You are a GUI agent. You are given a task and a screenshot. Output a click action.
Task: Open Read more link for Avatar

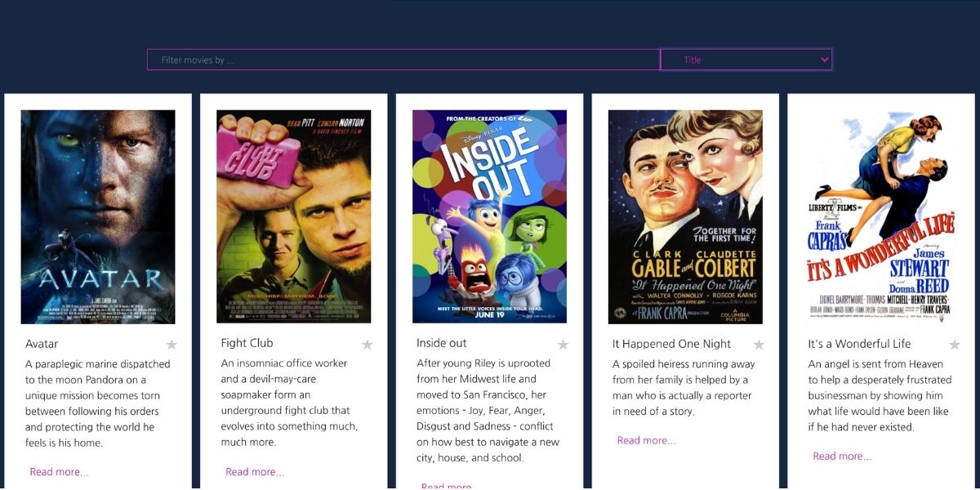[x=59, y=472]
